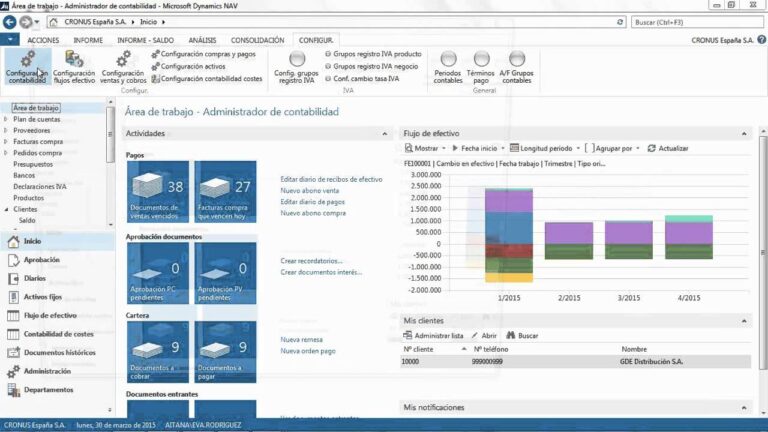Switch to the ACCIONES tab
The image size is (768, 432).
[x=43, y=40]
